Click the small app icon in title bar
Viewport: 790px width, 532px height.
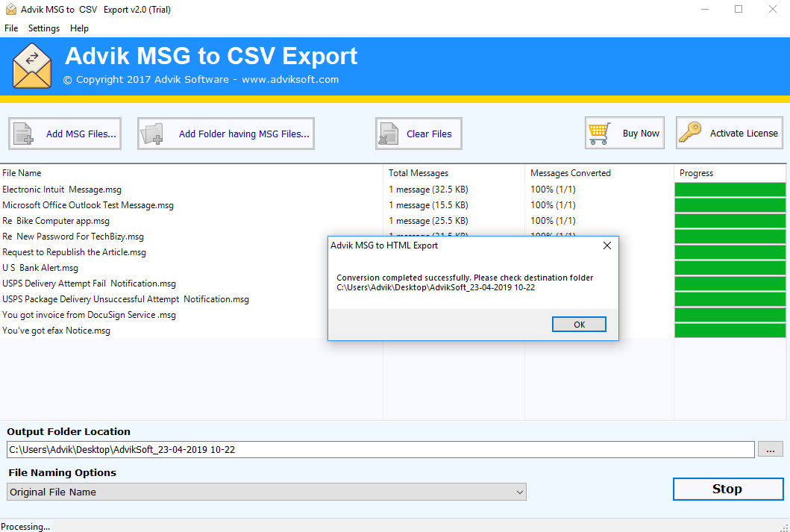(10, 10)
